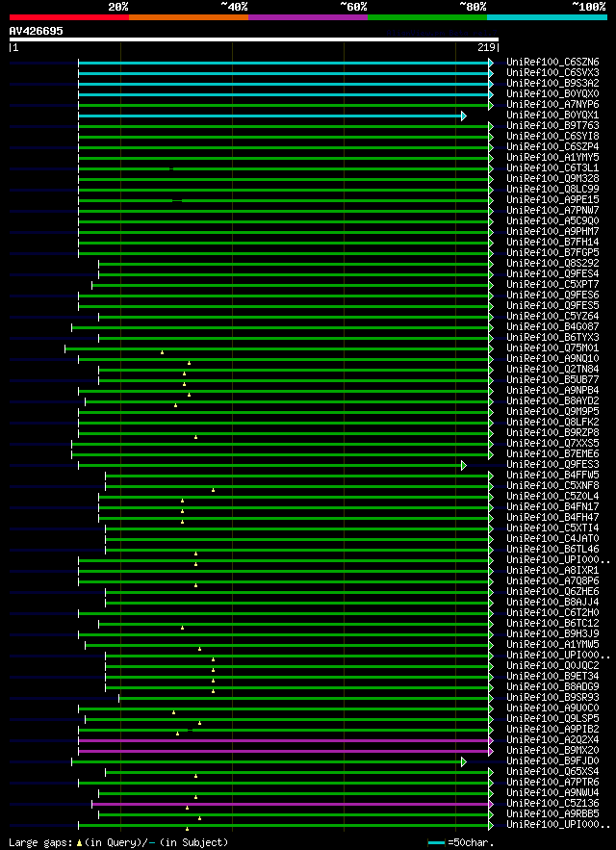
Task: Click the purple alignment bar for UniRef100_B9MX20
Action: (284, 752)
